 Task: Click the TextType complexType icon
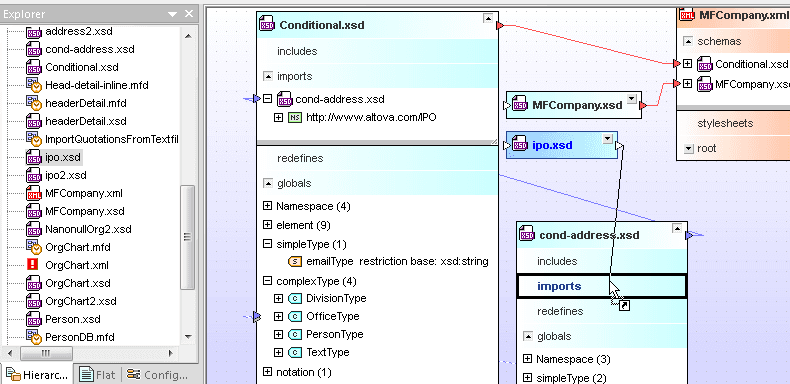pos(295,352)
